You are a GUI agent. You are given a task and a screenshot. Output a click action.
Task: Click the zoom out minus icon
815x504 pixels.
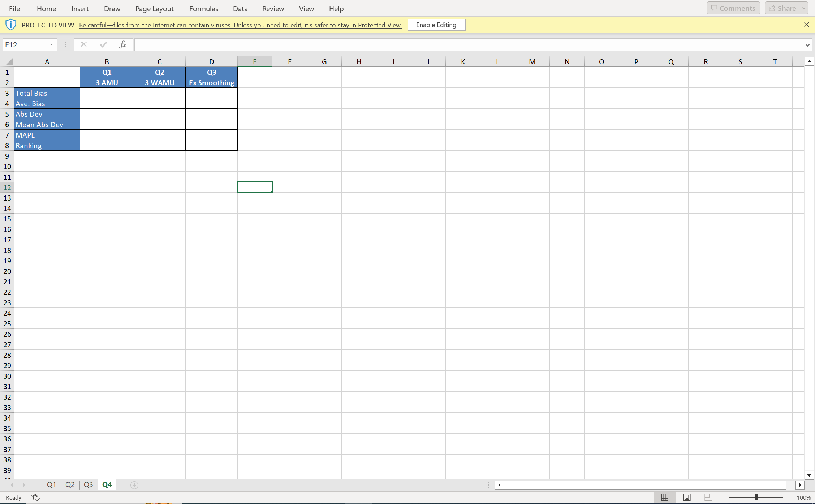click(x=724, y=497)
